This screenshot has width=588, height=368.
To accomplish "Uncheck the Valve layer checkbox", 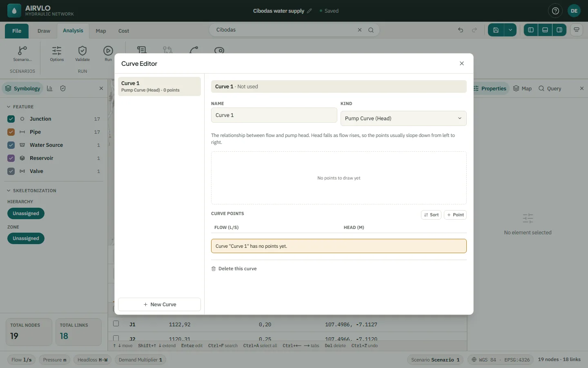I will 11,171.
